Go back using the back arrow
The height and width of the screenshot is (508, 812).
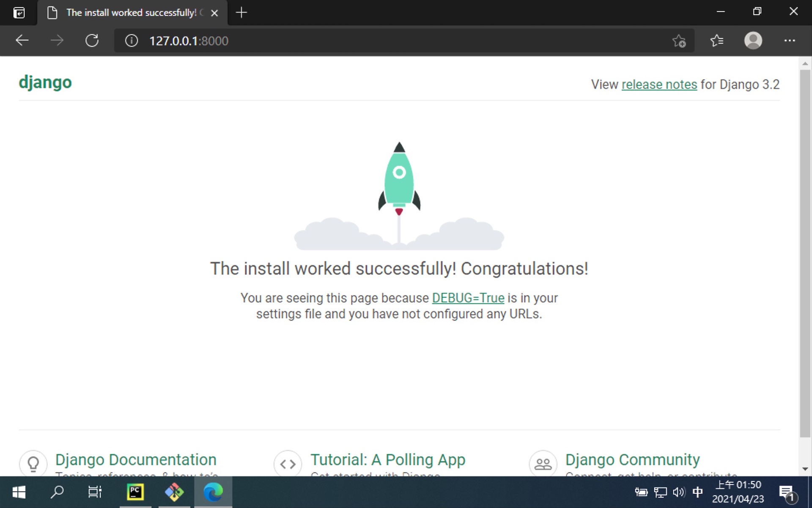tap(22, 41)
